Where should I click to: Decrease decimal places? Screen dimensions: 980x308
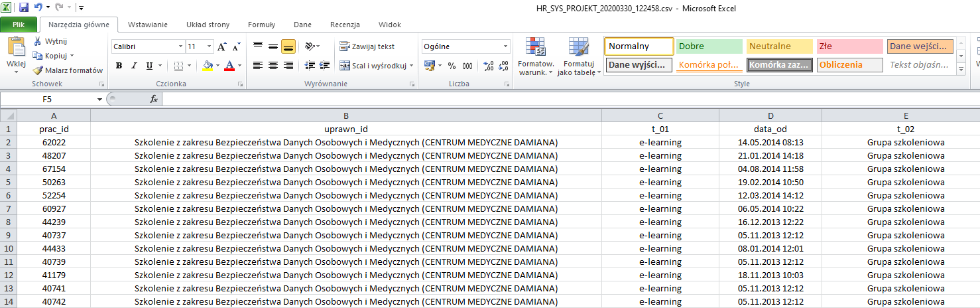coord(503,66)
